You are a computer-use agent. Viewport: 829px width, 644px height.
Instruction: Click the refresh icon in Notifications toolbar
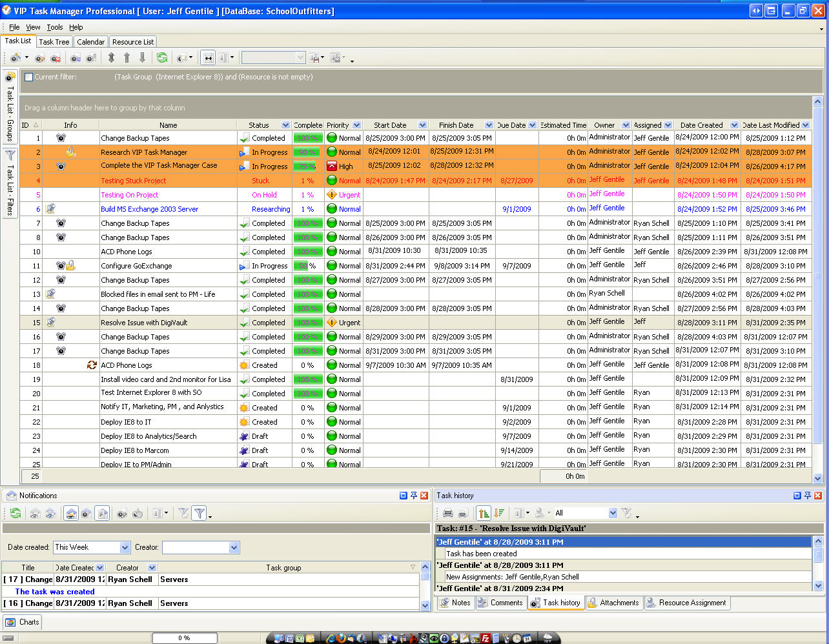[x=15, y=514]
